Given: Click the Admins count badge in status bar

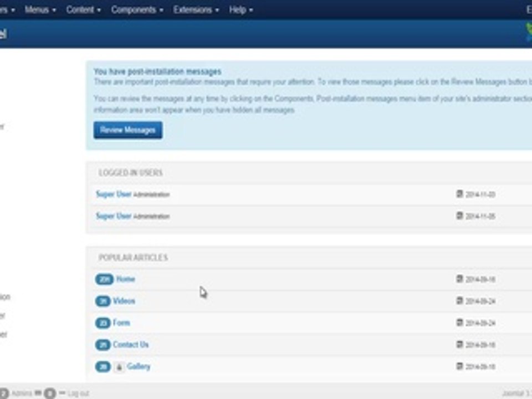Looking at the screenshot, I should 3,393.
